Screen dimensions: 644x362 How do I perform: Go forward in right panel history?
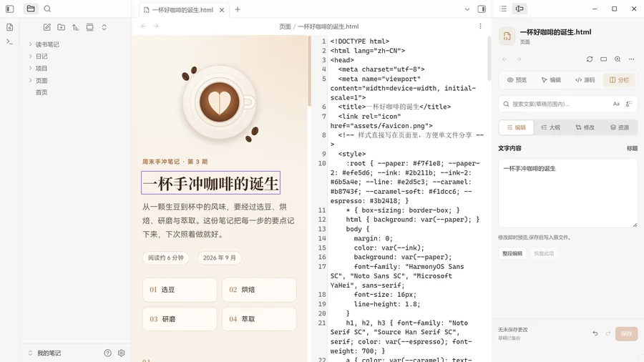click(519, 59)
